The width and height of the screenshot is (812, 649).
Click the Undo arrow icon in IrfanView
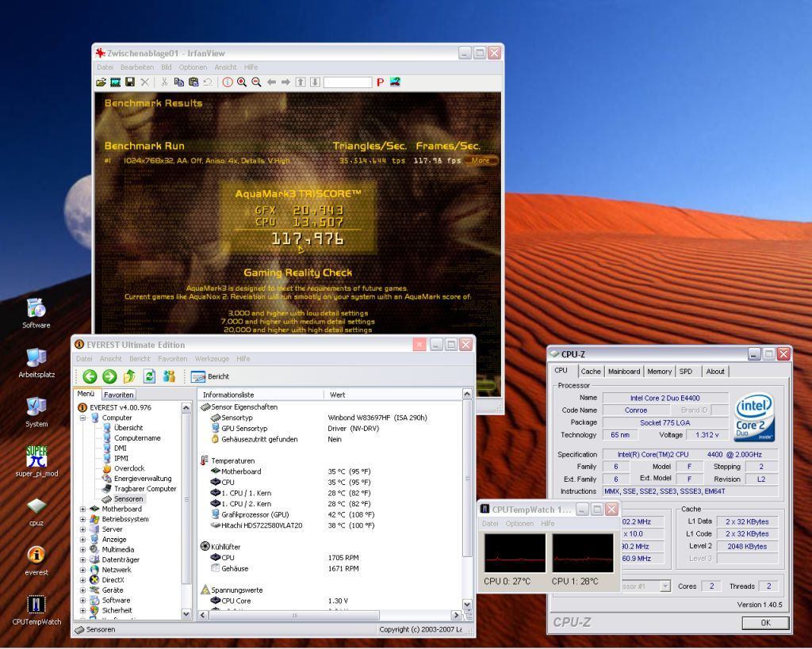(208, 82)
